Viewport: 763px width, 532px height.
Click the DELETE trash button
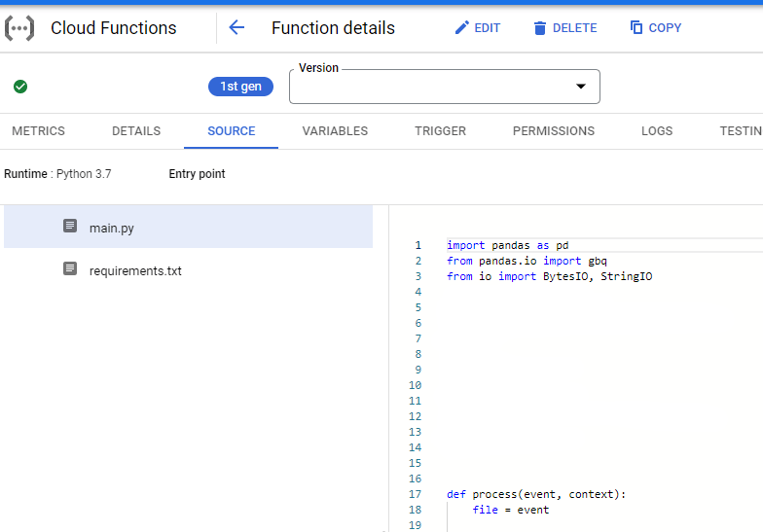click(x=564, y=27)
